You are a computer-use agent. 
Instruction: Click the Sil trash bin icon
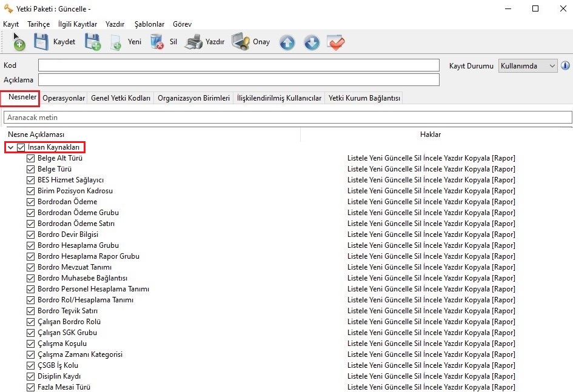coord(157,42)
